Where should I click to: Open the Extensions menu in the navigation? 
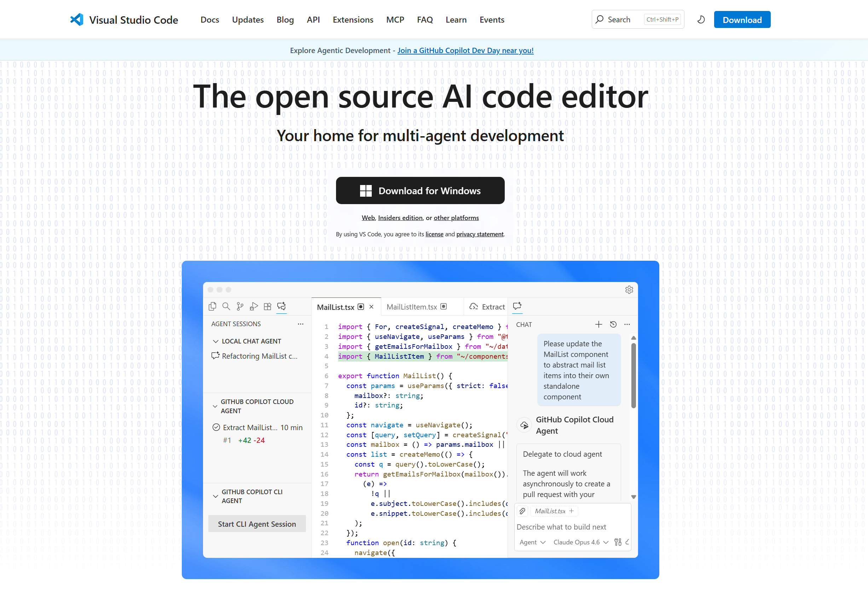click(x=353, y=19)
